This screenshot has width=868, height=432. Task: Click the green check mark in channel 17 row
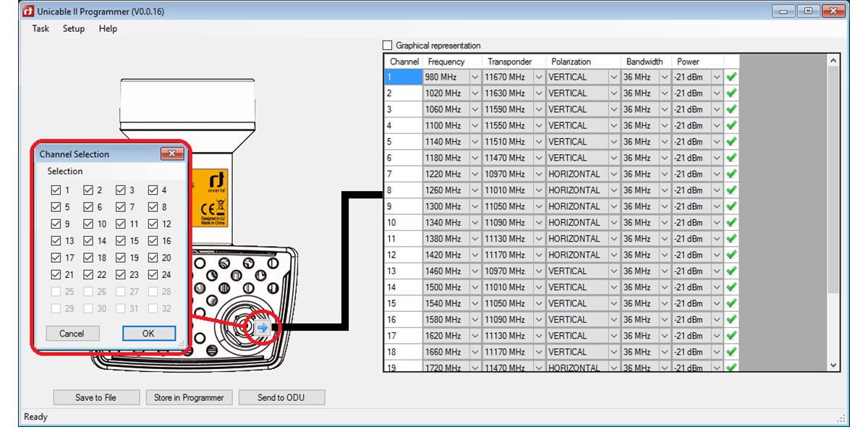click(731, 336)
